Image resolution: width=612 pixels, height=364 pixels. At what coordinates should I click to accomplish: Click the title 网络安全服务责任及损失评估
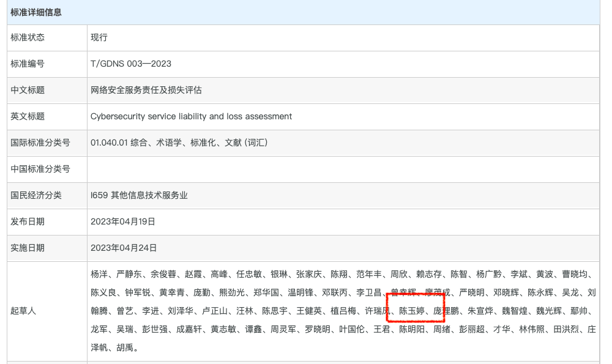click(146, 91)
